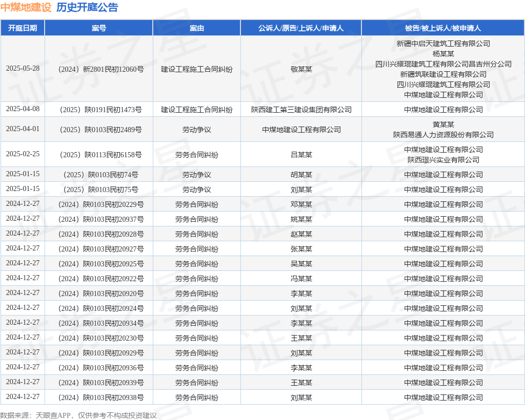Select case number (2024)陕0103民初20230号
This screenshot has width=525, height=420.
(101, 338)
